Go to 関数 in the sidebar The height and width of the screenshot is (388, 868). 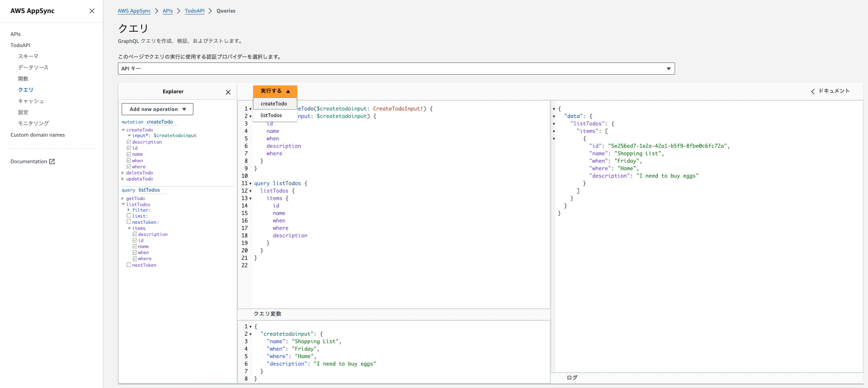click(x=23, y=79)
